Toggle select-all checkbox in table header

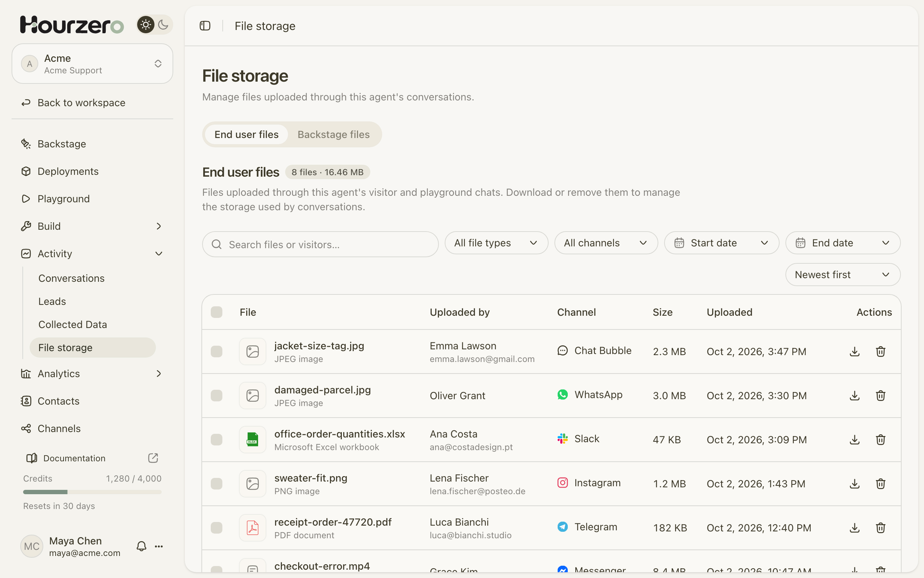coord(217,312)
